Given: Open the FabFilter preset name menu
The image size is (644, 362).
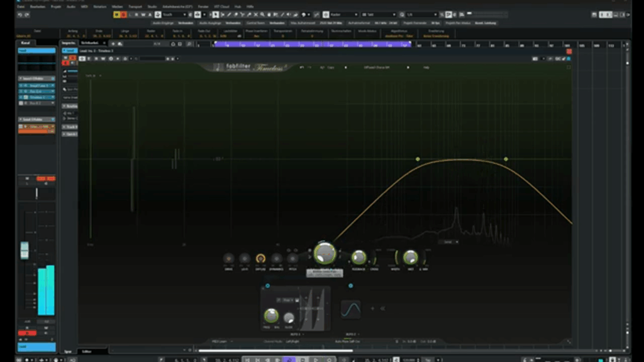Looking at the screenshot, I should coord(377,67).
